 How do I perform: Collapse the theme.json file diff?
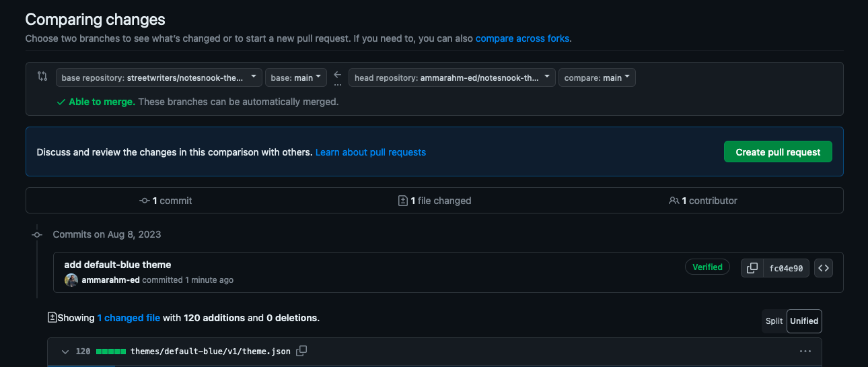coord(65,352)
